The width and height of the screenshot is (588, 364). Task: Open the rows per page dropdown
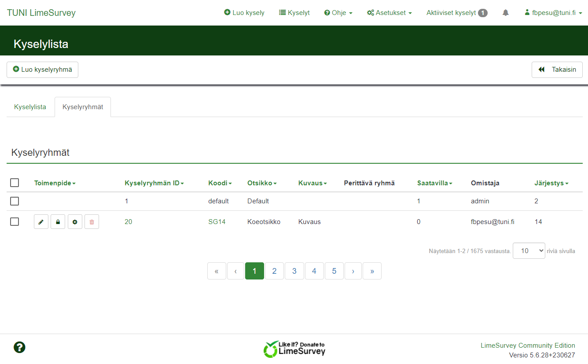point(529,251)
